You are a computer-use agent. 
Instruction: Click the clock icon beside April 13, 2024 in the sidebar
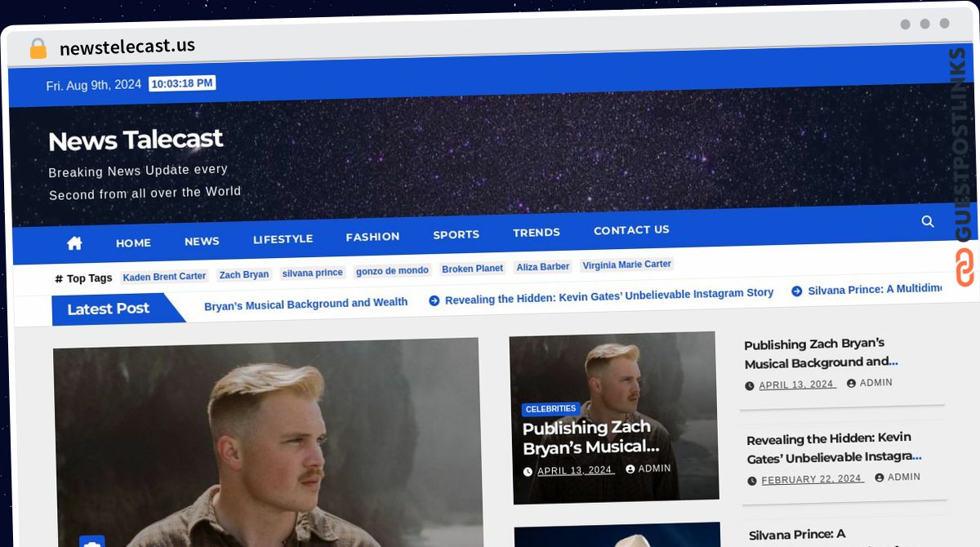click(x=750, y=386)
